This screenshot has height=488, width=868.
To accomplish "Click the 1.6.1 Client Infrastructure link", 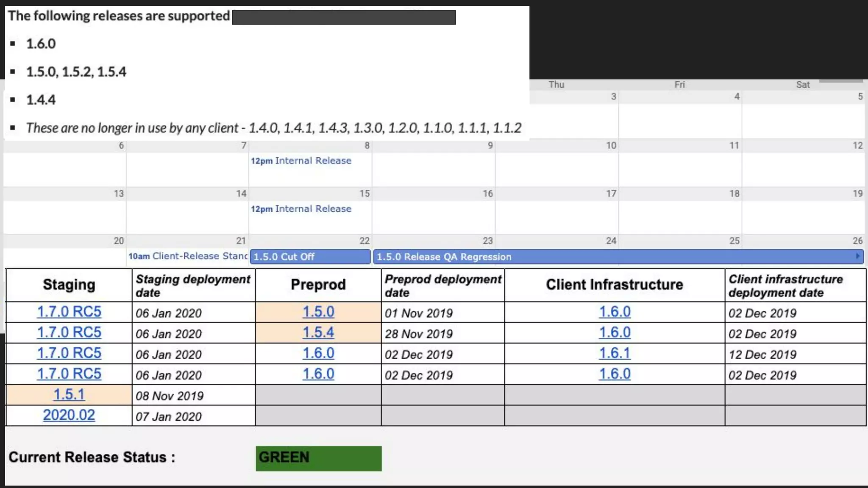I will coord(615,353).
